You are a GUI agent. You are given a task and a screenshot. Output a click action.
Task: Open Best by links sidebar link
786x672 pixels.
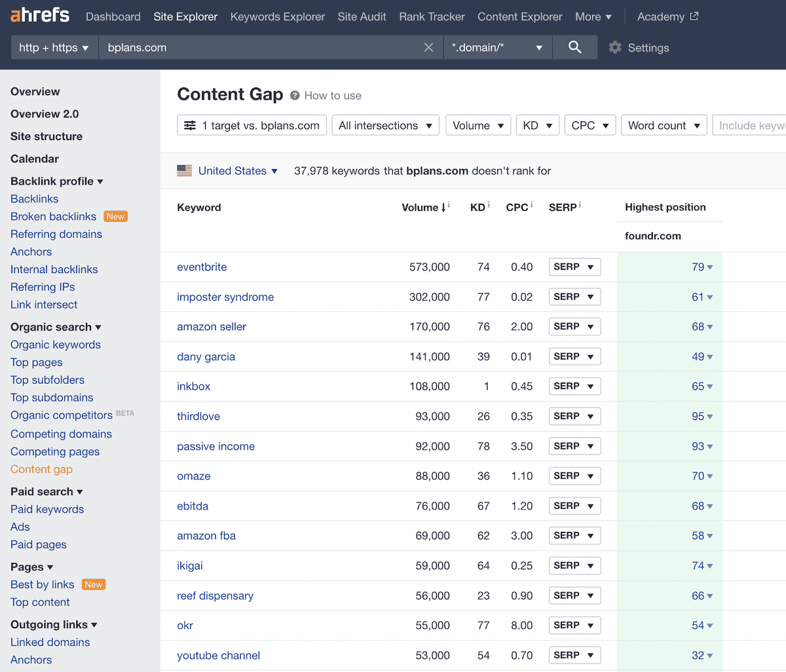[x=43, y=584]
